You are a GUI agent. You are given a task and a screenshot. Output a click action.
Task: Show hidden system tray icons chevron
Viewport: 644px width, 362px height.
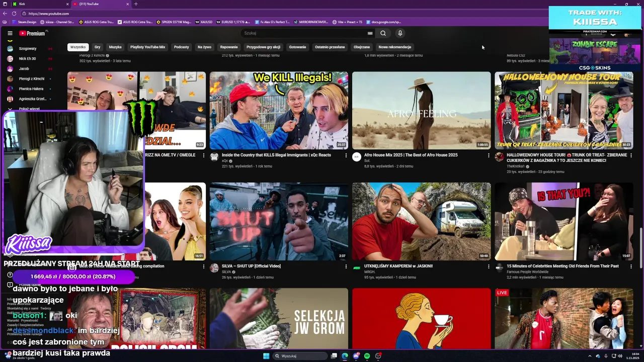pos(590,356)
